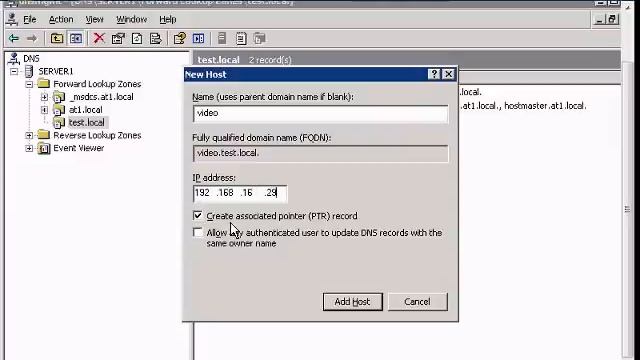Click the Refresh toolbar icon
Screen dimensions: 640x360
(x=137, y=38)
